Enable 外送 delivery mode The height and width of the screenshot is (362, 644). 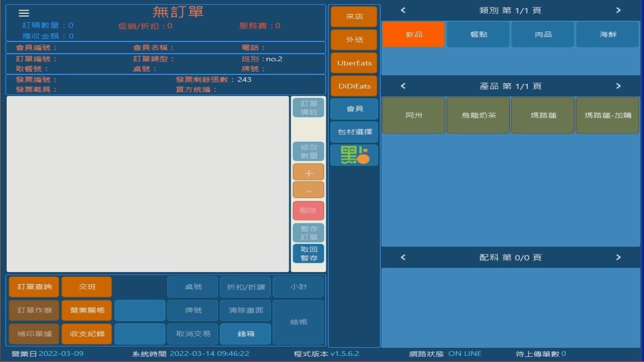click(353, 40)
